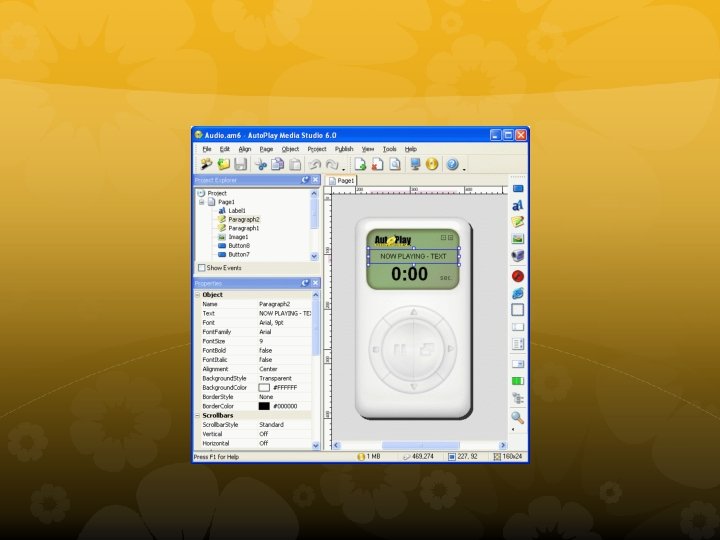Open the Align menu

(245, 149)
